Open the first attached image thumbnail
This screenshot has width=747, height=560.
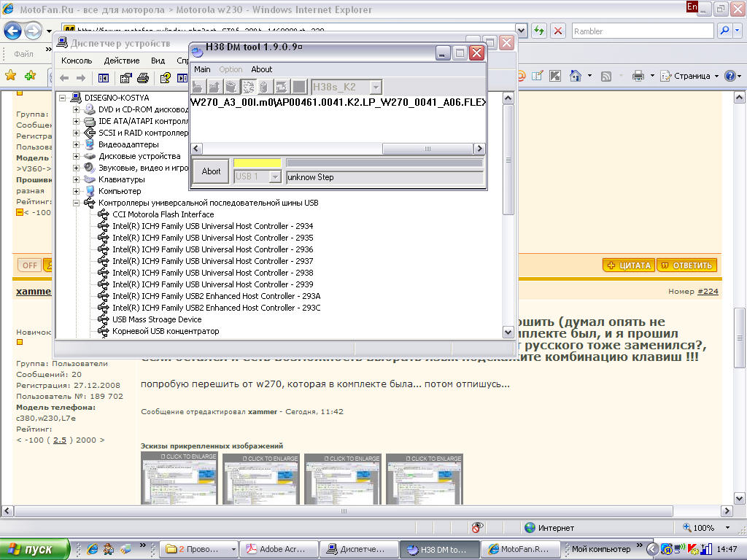[x=179, y=478]
